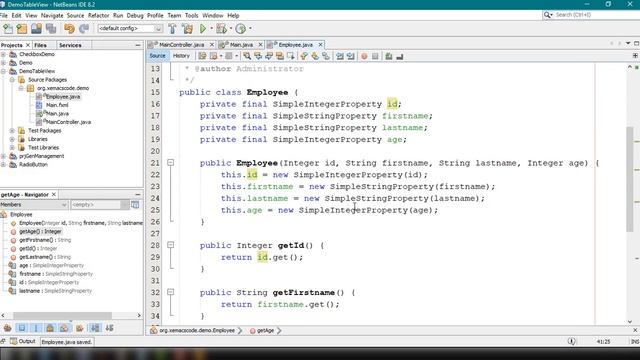This screenshot has width=640, height=360.
Task: Click the Open Project toolbar icon
Action: coord(36,29)
